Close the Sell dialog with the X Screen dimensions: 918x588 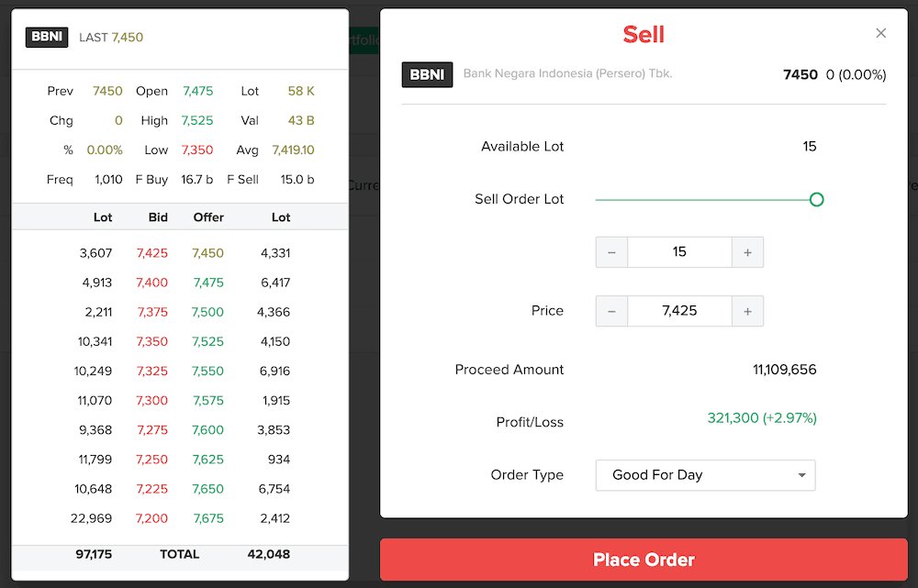(880, 32)
